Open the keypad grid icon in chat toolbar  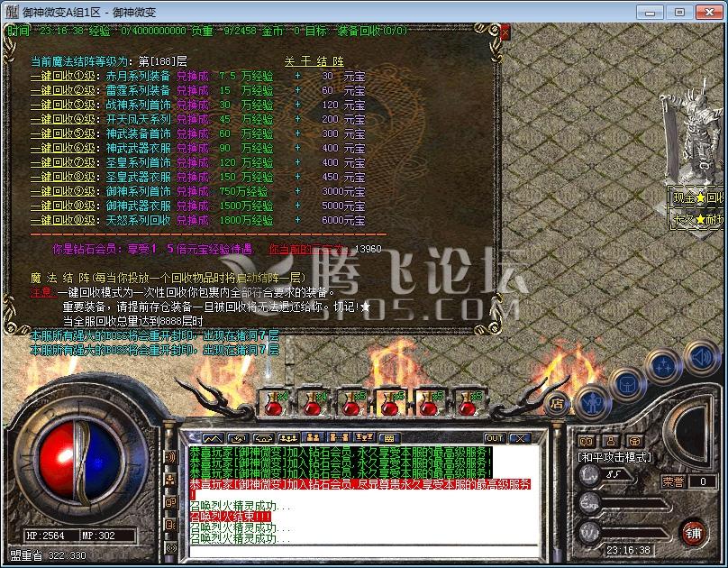(x=389, y=438)
